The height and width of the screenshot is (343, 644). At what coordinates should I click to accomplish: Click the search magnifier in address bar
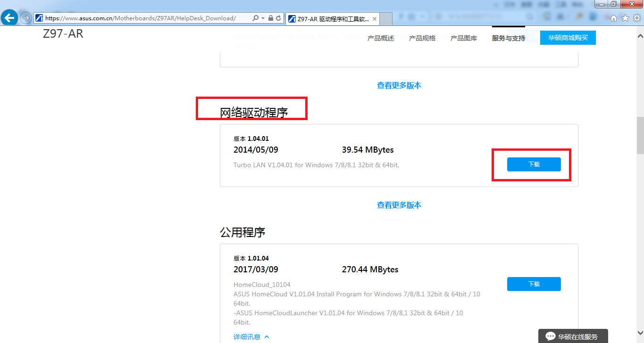(x=255, y=18)
